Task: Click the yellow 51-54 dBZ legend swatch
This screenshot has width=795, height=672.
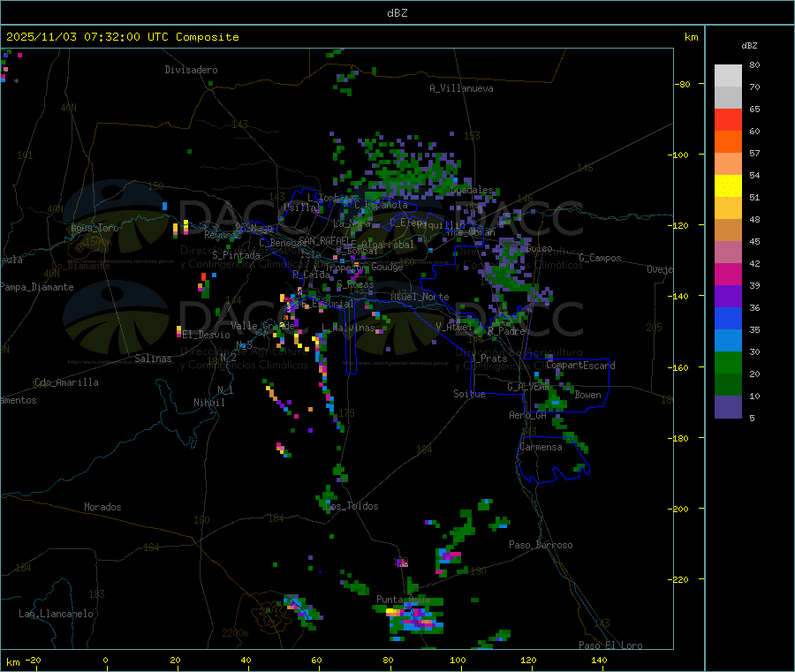Action: (728, 186)
